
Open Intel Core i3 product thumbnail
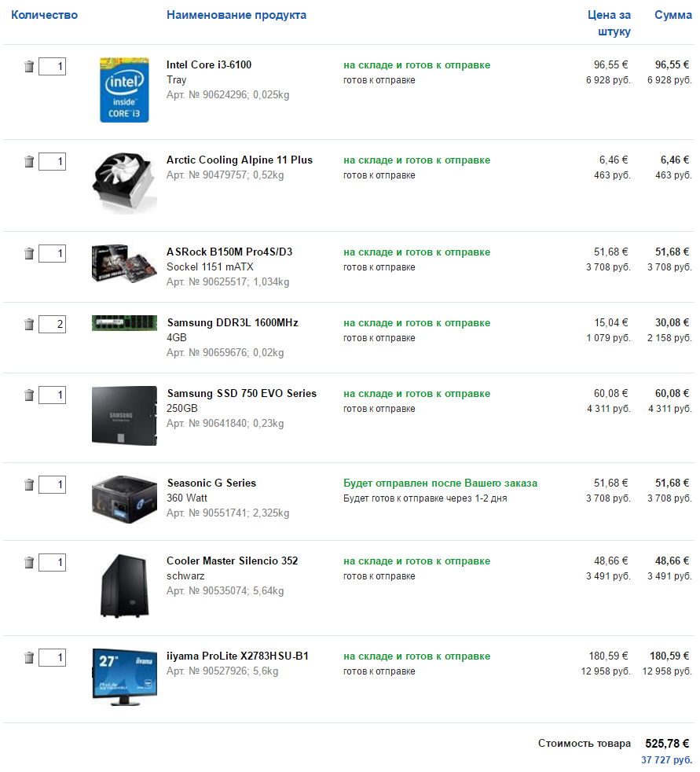click(x=124, y=90)
